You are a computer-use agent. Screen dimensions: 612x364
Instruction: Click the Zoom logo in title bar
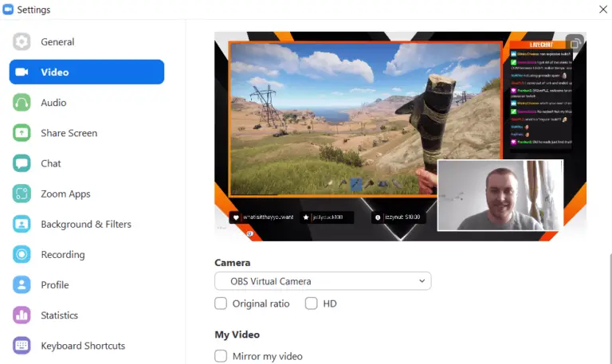click(8, 10)
